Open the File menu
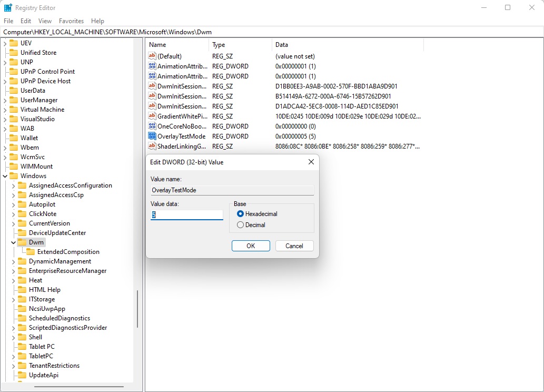The image size is (544, 392). 8,21
